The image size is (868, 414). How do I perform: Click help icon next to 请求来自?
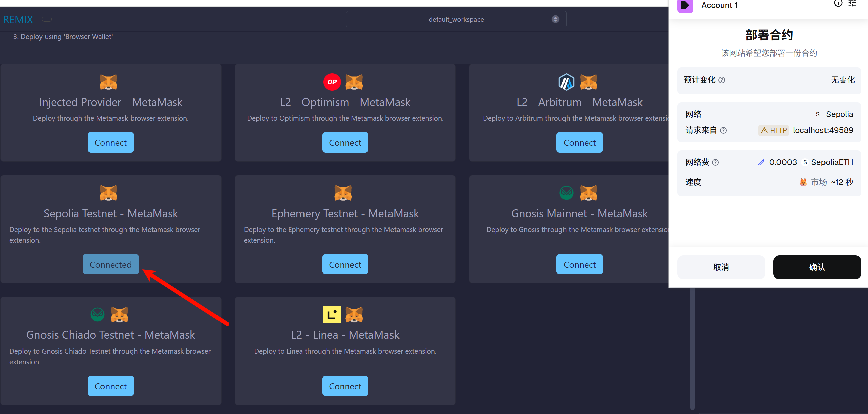tap(723, 131)
